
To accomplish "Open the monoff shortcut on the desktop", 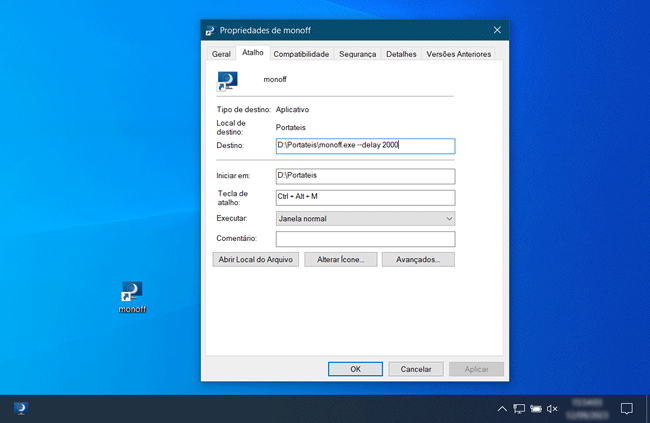I will tap(132, 297).
